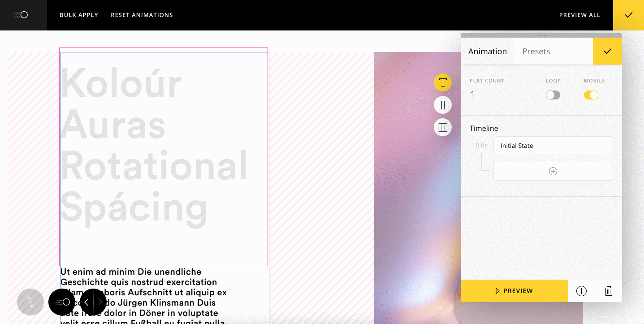This screenshot has width=644, height=324.
Task: Select the Animation tab
Action: click(x=488, y=51)
